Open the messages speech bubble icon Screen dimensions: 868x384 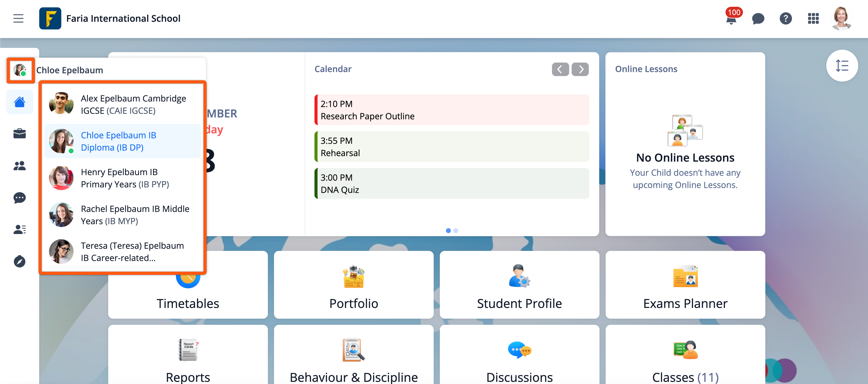[758, 19]
